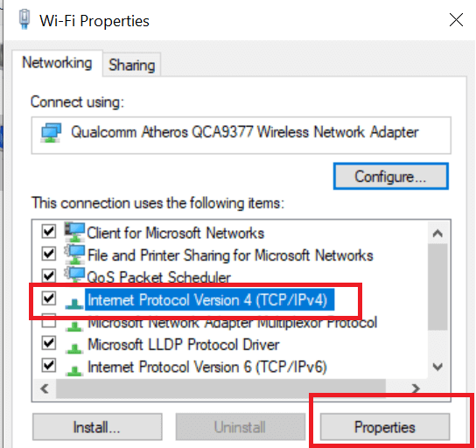The image size is (476, 448).
Task: Click the list scroll down arrow
Action: (x=437, y=367)
